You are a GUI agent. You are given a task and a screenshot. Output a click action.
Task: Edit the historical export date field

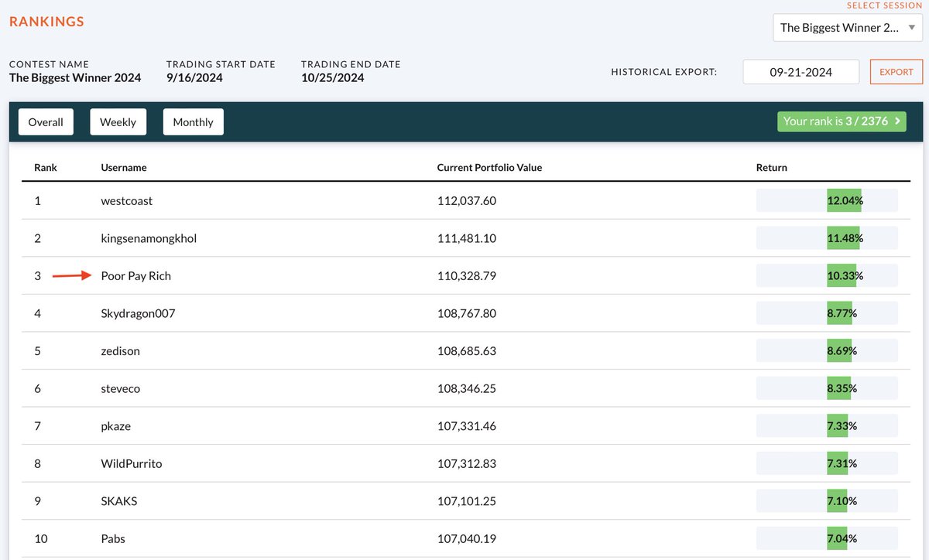point(801,72)
